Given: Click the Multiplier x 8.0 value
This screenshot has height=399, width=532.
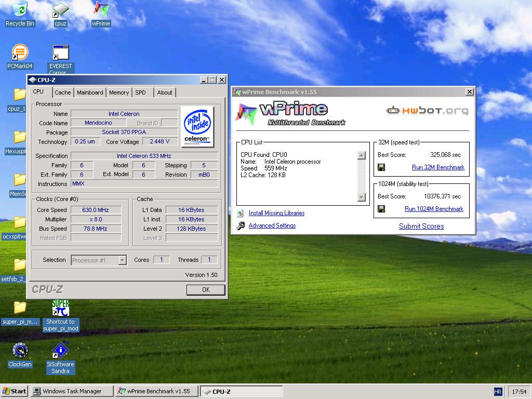Looking at the screenshot, I should [x=96, y=220].
